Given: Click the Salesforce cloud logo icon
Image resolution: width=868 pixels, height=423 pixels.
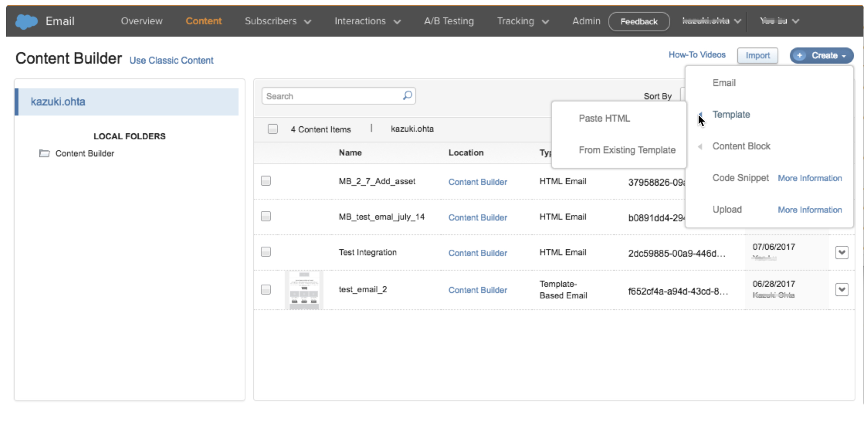Looking at the screenshot, I should click(26, 21).
